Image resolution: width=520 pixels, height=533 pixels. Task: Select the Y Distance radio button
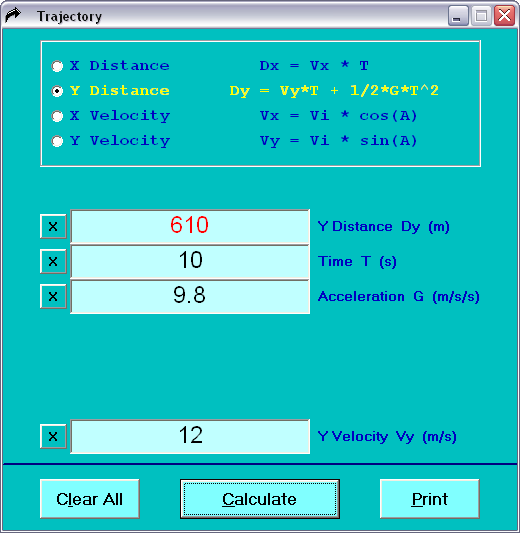pyautogui.click(x=57, y=91)
